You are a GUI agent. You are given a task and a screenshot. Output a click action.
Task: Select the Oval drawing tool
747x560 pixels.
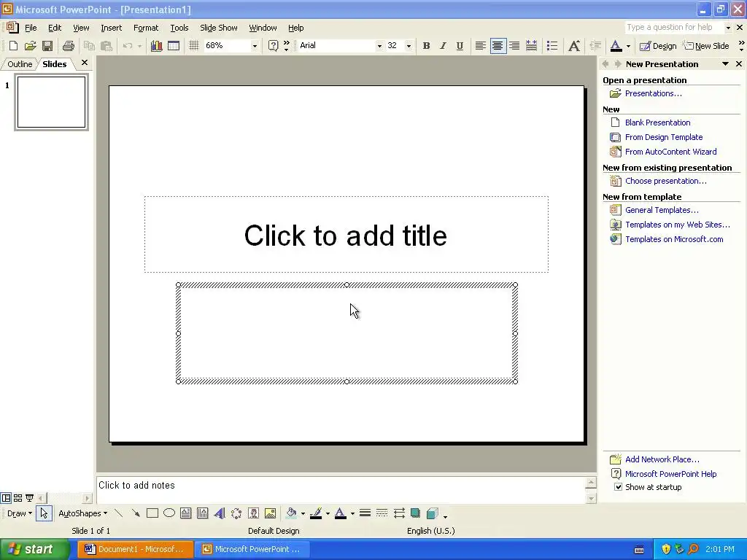169,513
